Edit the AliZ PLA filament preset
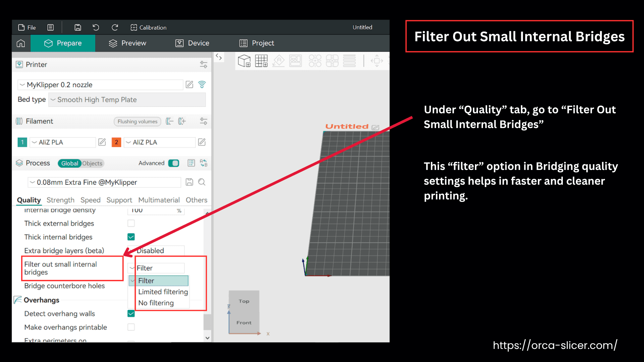 pyautogui.click(x=102, y=142)
